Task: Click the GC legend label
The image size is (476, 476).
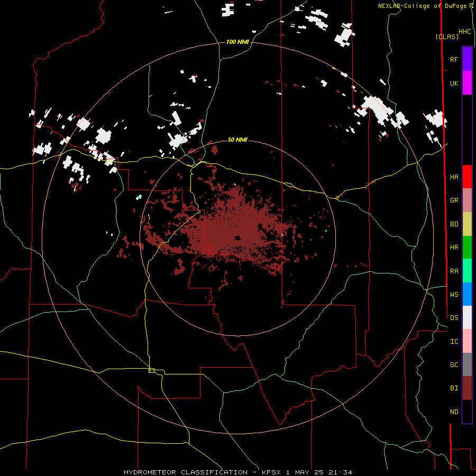Action: [x=454, y=365]
